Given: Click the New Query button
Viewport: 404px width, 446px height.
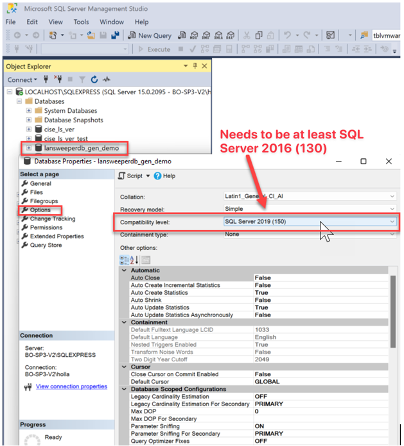Looking at the screenshot, I should pyautogui.click(x=150, y=35).
